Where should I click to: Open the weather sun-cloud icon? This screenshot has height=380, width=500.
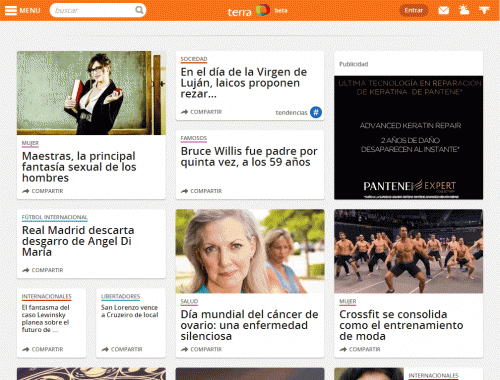(464, 10)
